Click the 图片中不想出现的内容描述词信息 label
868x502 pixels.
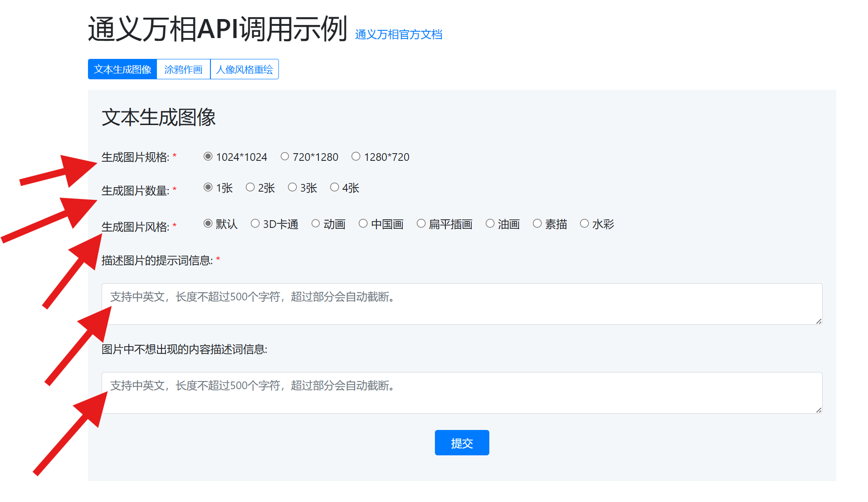coord(184,349)
